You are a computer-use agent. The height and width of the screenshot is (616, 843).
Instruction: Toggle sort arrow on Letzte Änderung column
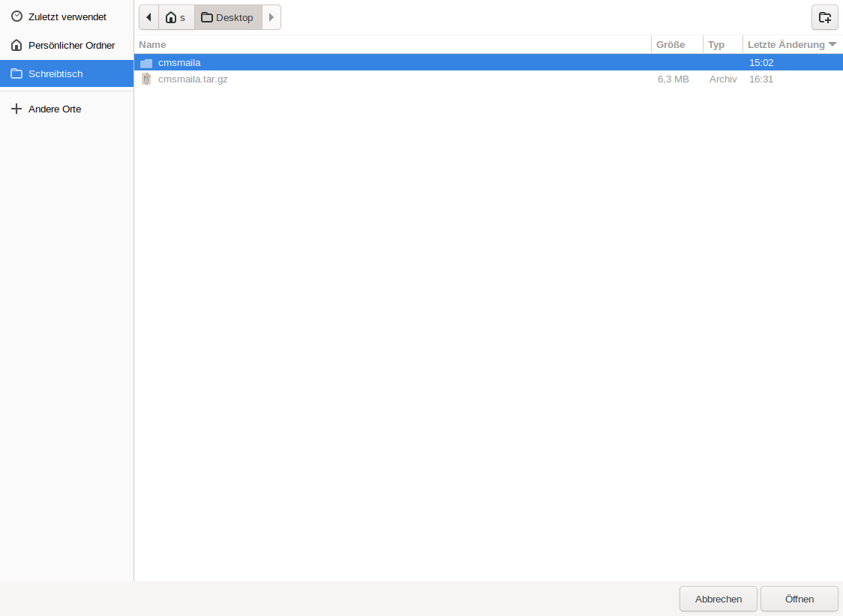pyautogui.click(x=832, y=45)
